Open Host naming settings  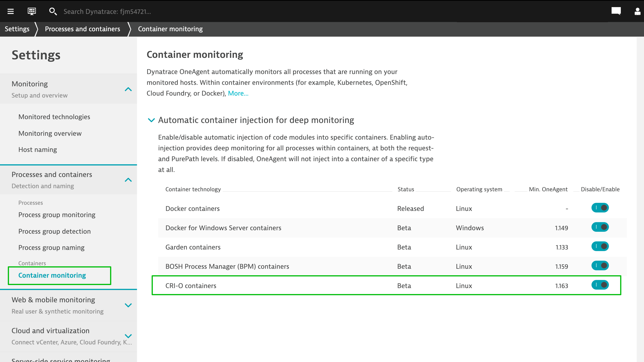[x=38, y=150]
